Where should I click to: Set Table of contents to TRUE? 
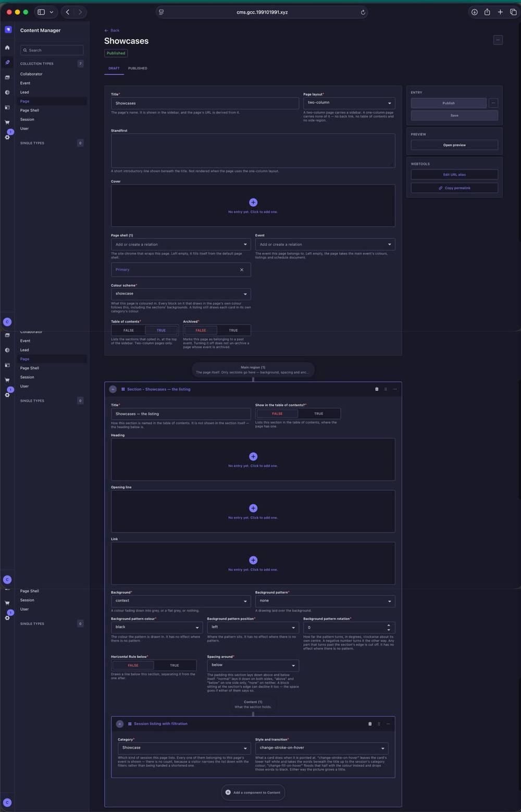(x=161, y=330)
